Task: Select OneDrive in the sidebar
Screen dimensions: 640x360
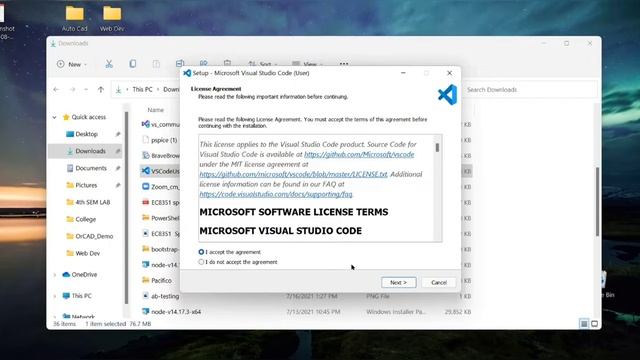Action: [84, 275]
